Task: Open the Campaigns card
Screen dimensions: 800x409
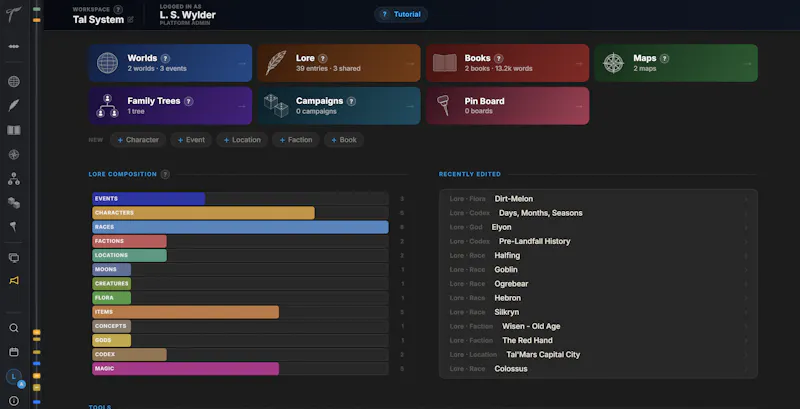Action: click(339, 106)
